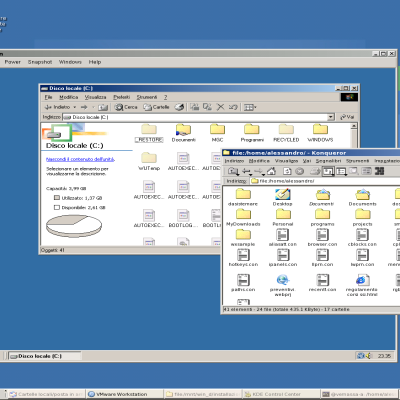400x400 pixels.
Task: Select the WINDOWS folder
Action: click(x=320, y=133)
